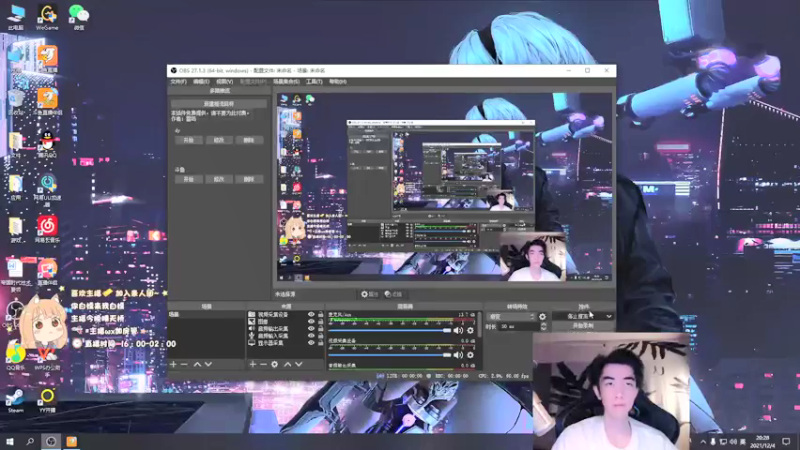The image size is (800, 450).
Task: Move the scene up in the scenes list
Action: (197, 364)
